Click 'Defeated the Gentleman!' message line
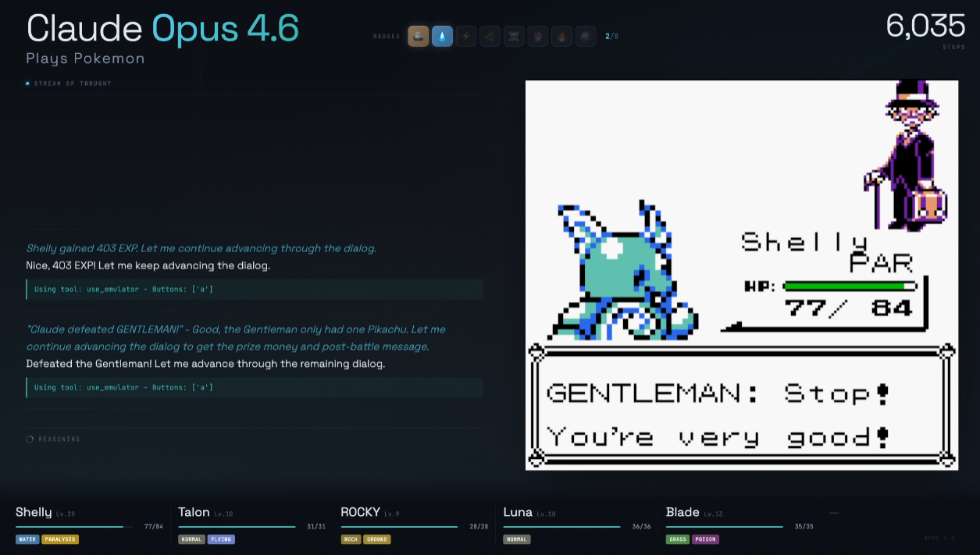Image resolution: width=980 pixels, height=555 pixels. [x=205, y=364]
